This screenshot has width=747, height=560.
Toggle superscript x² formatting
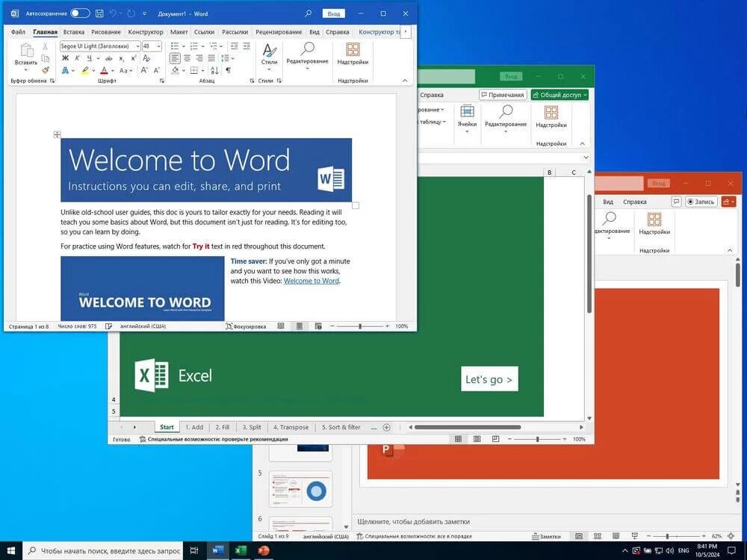pyautogui.click(x=134, y=58)
